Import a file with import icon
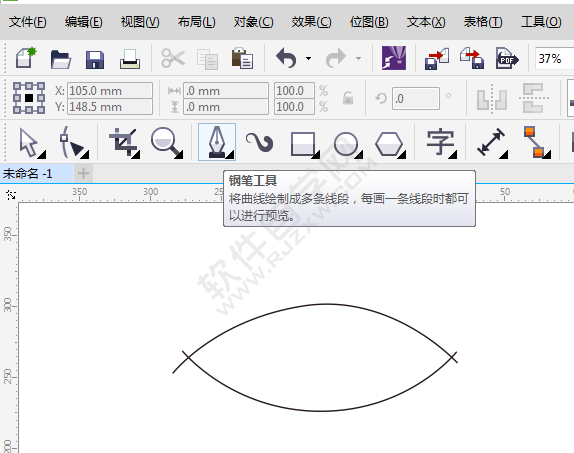Viewport: 574px width, 453px height. click(437, 59)
